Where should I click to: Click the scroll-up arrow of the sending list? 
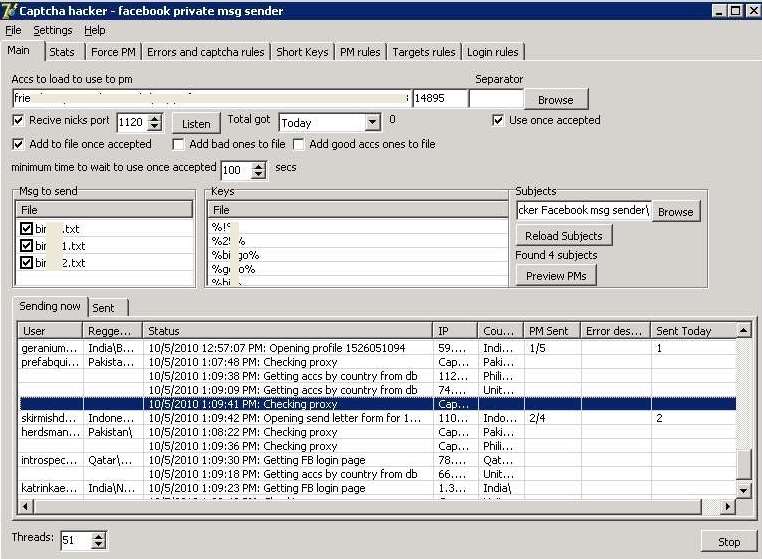click(x=743, y=331)
